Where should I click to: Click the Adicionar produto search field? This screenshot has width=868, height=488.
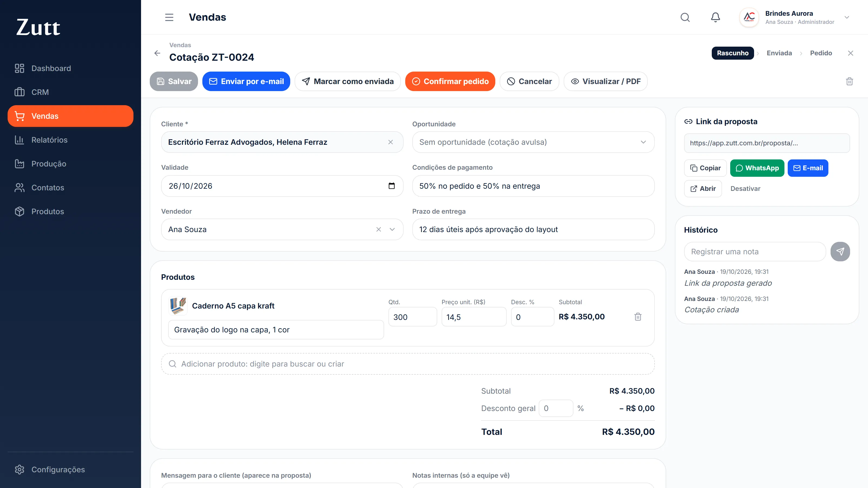(x=408, y=364)
